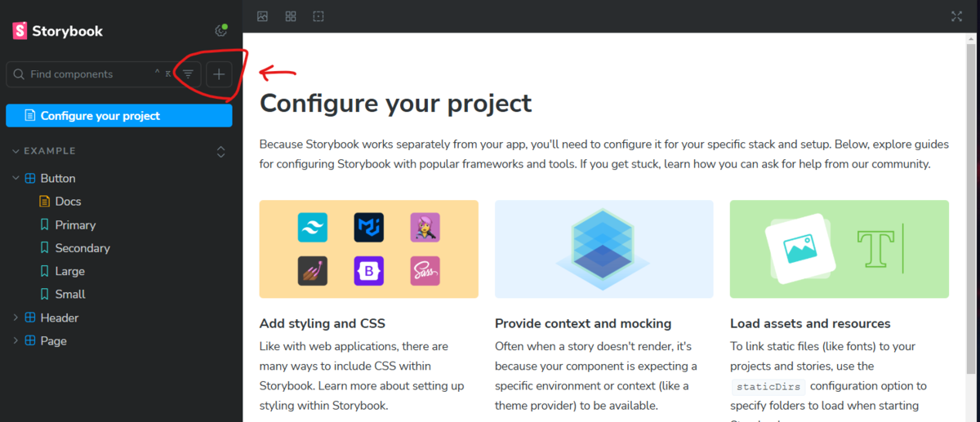Toggle the outline tool in toolbar
The width and height of the screenshot is (980, 422).
tap(318, 16)
